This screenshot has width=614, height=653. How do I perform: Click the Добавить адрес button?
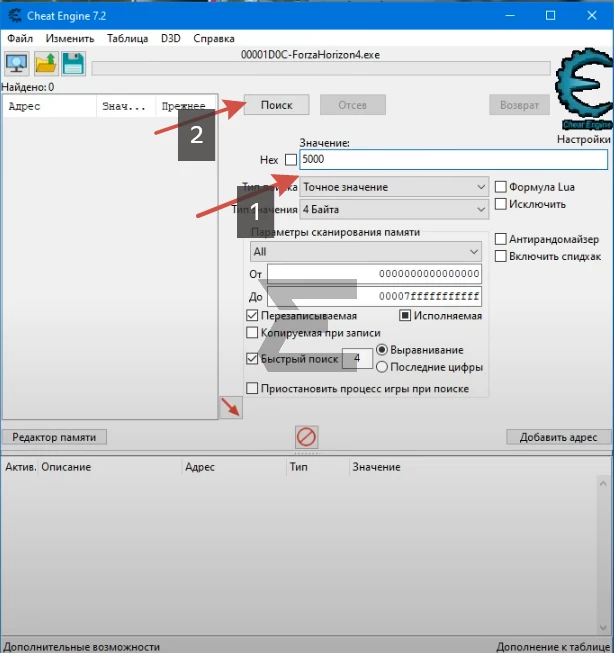click(558, 437)
